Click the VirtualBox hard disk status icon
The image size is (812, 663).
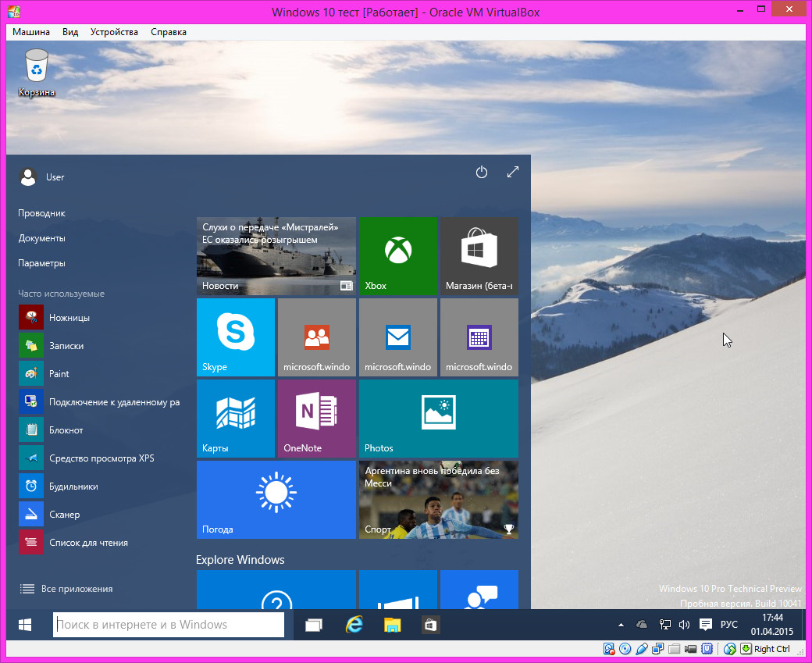pos(609,649)
